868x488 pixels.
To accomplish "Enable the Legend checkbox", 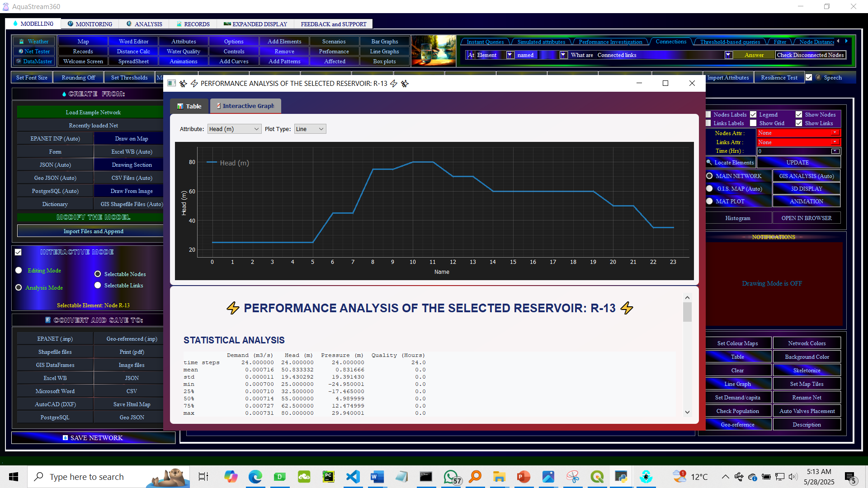I will coord(753,115).
